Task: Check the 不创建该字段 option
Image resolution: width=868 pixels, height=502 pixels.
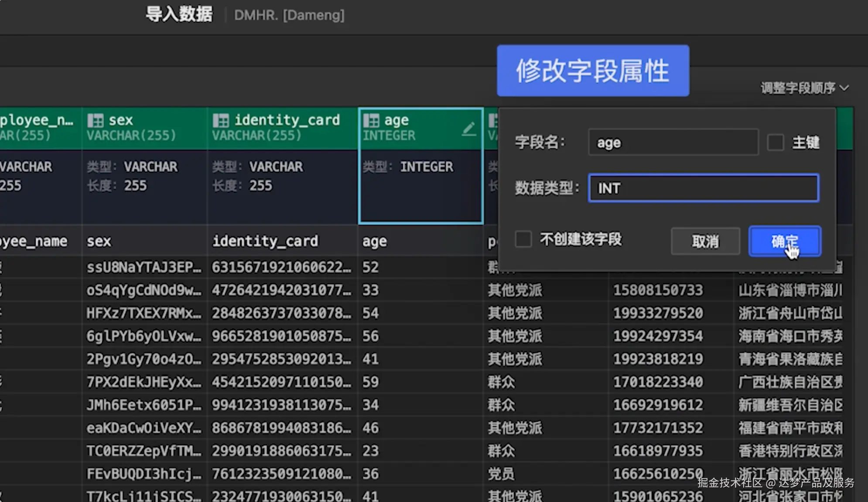Action: [523, 239]
